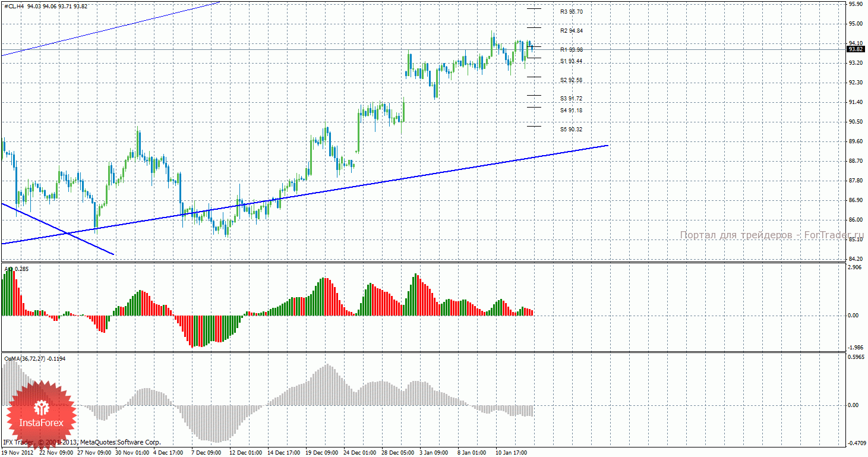Click the 88.70 price scale value
This screenshot has height=457, width=868.
[x=856, y=161]
